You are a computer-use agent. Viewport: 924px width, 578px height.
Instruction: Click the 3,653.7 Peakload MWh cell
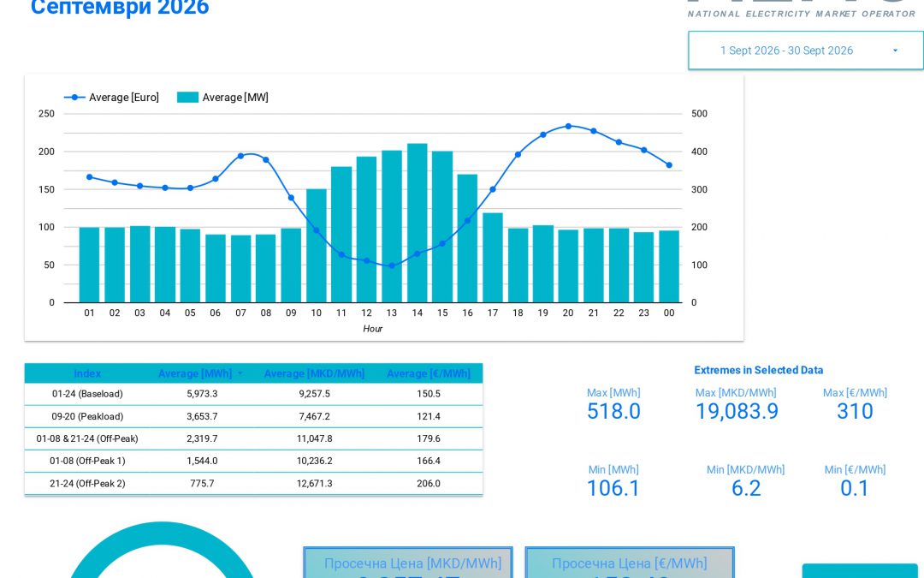(202, 416)
